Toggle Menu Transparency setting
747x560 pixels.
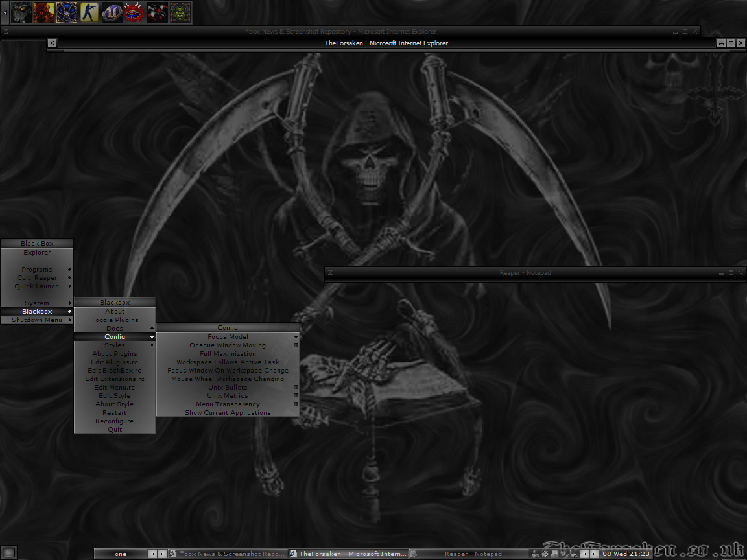(228, 404)
